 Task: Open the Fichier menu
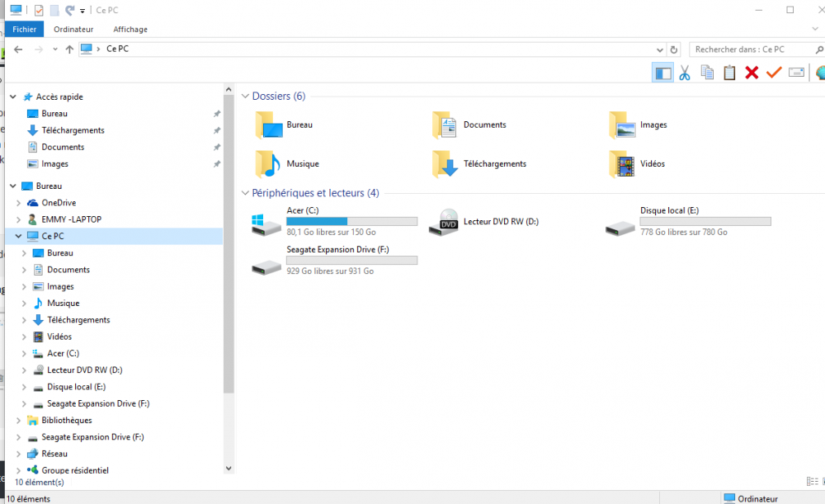pos(24,29)
